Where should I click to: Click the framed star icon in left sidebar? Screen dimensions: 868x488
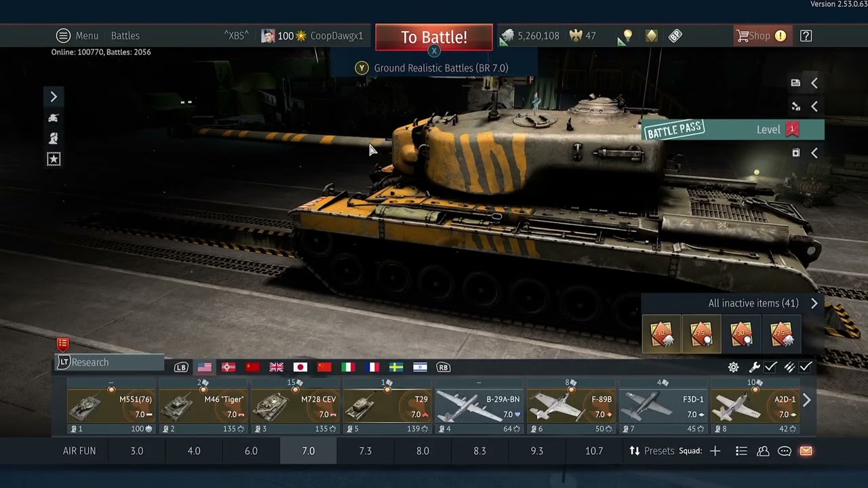pos(54,159)
